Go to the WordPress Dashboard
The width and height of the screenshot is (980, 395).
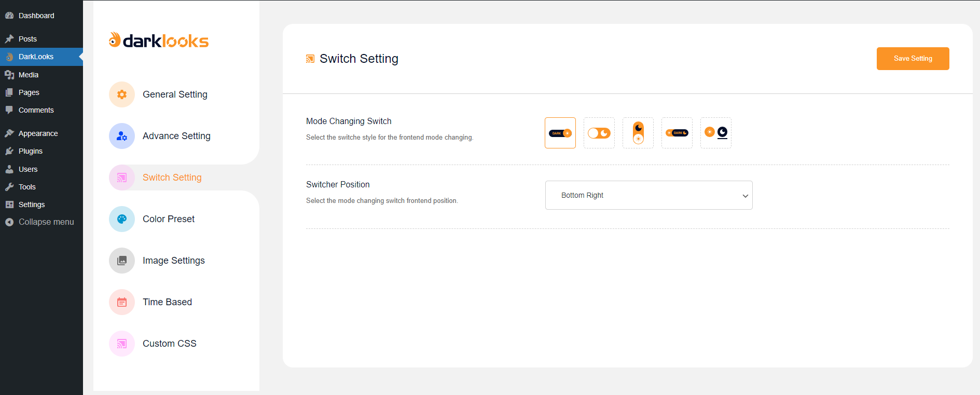[x=36, y=16]
